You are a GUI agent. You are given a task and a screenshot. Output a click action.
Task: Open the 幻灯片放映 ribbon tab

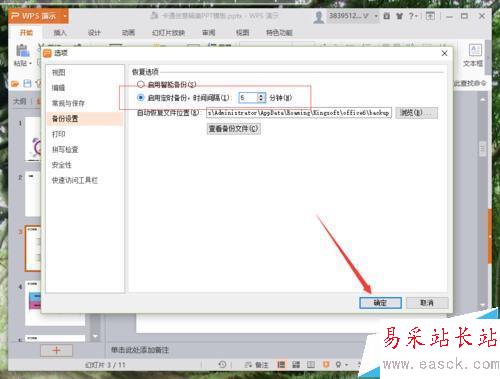tap(168, 32)
